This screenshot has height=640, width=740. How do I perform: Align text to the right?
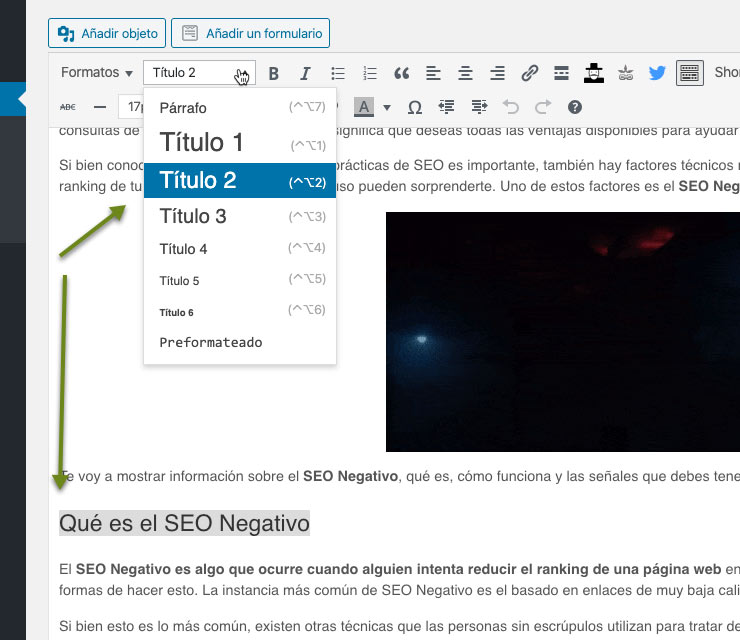click(497, 73)
